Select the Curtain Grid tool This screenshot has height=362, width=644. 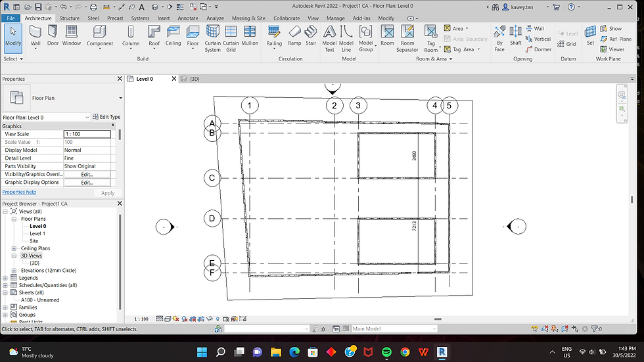click(x=231, y=39)
